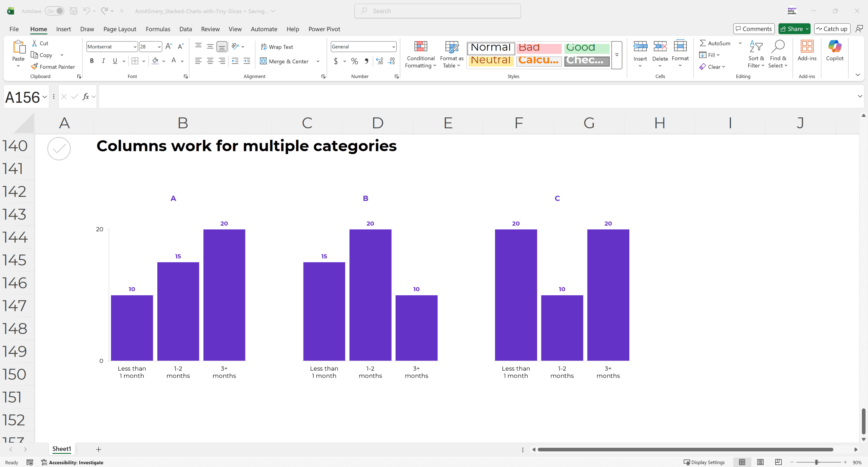Screen dimensions: 868x467
Task: Open the Insert ribbon tab
Action: (63, 29)
